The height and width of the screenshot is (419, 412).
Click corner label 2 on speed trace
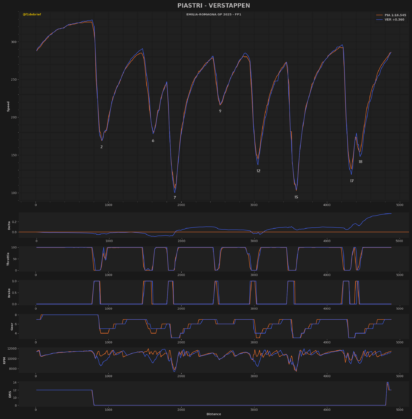tap(102, 147)
